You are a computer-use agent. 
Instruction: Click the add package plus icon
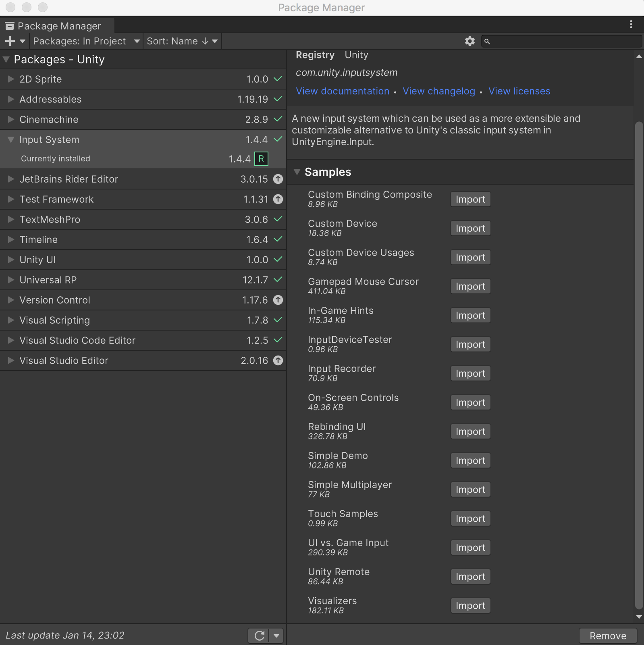pyautogui.click(x=10, y=41)
